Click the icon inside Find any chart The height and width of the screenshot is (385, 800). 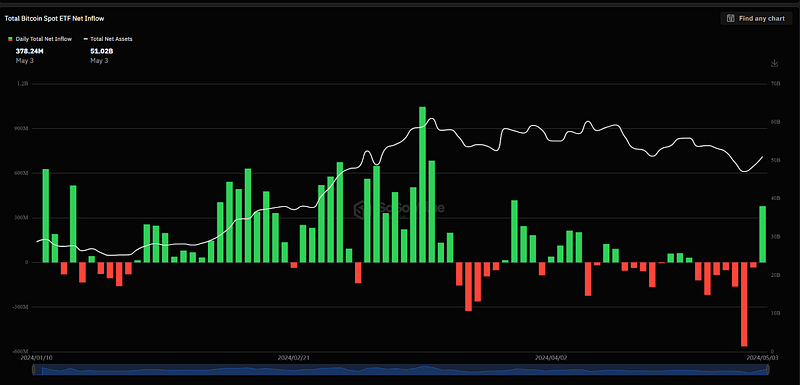tap(730, 18)
